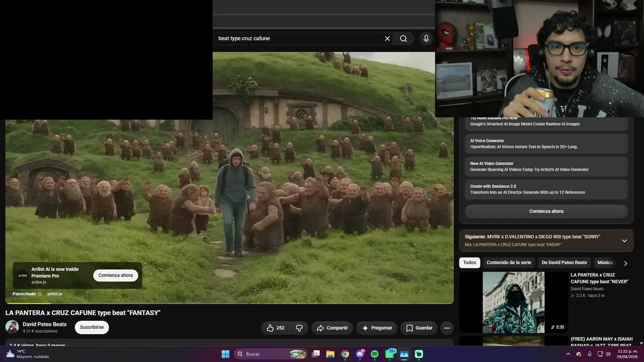Click the Patrocinado info icon
The image size is (644, 362).
pyautogui.click(x=40, y=294)
